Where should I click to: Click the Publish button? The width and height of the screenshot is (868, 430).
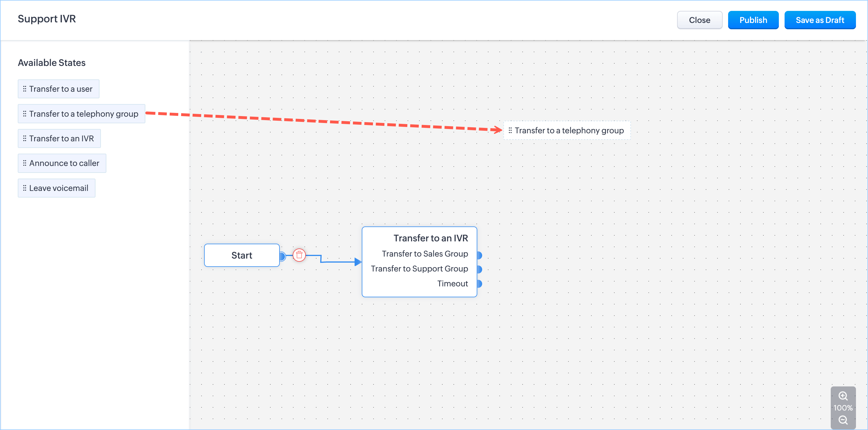pyautogui.click(x=753, y=20)
